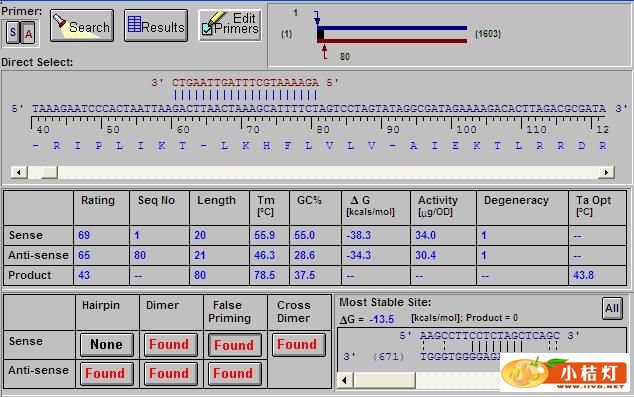The image size is (634, 397).
Task: Open Anti-sense Hairpin Found result
Action: (107, 374)
